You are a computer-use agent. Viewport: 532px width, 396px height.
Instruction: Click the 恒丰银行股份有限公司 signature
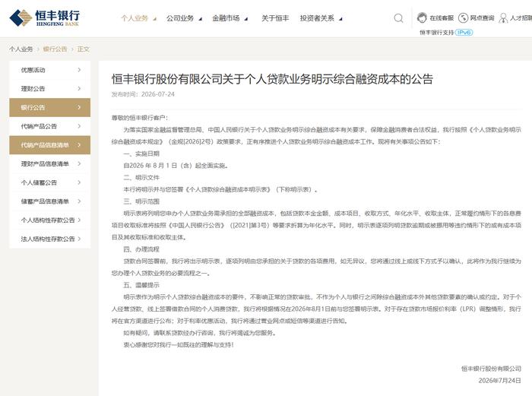[x=491, y=369]
